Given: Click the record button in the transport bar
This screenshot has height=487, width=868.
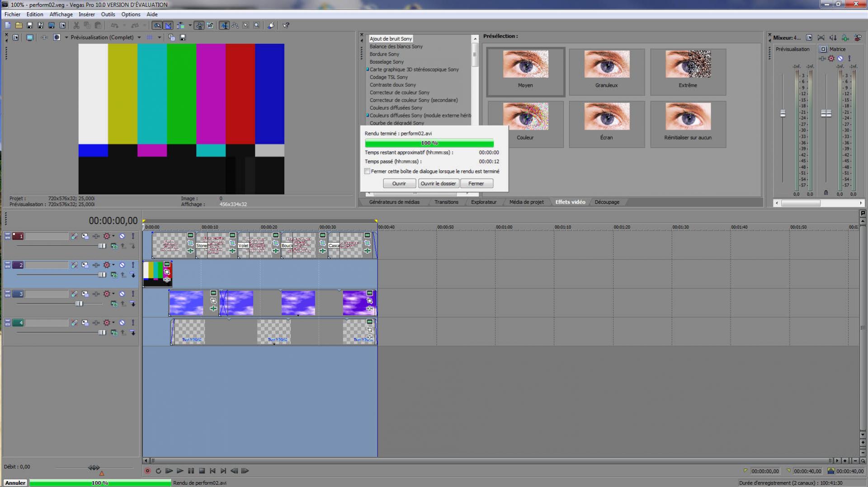Looking at the screenshot, I should [147, 471].
